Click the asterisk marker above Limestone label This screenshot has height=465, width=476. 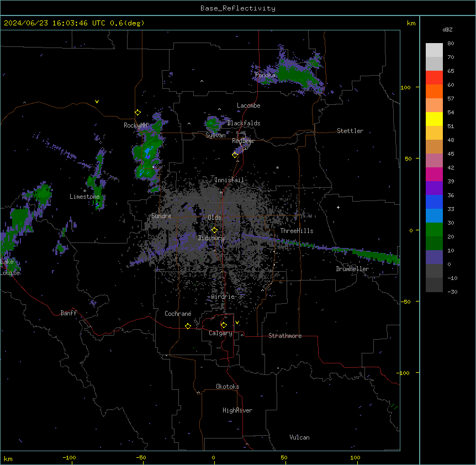[84, 191]
